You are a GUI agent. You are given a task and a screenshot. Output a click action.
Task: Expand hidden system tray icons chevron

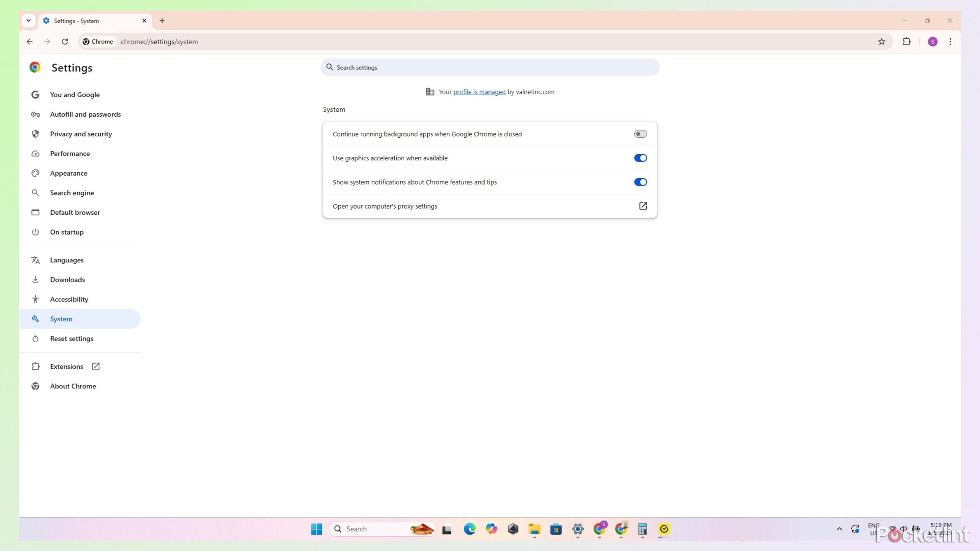[839, 529]
